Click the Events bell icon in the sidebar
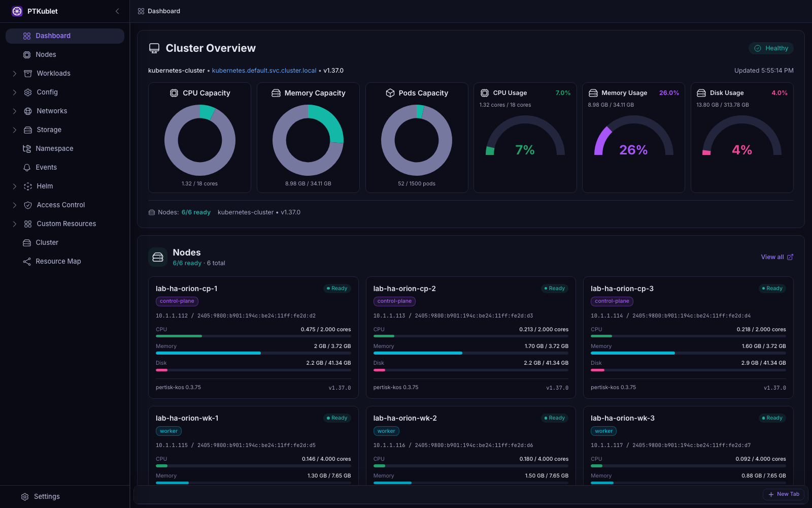 point(27,168)
